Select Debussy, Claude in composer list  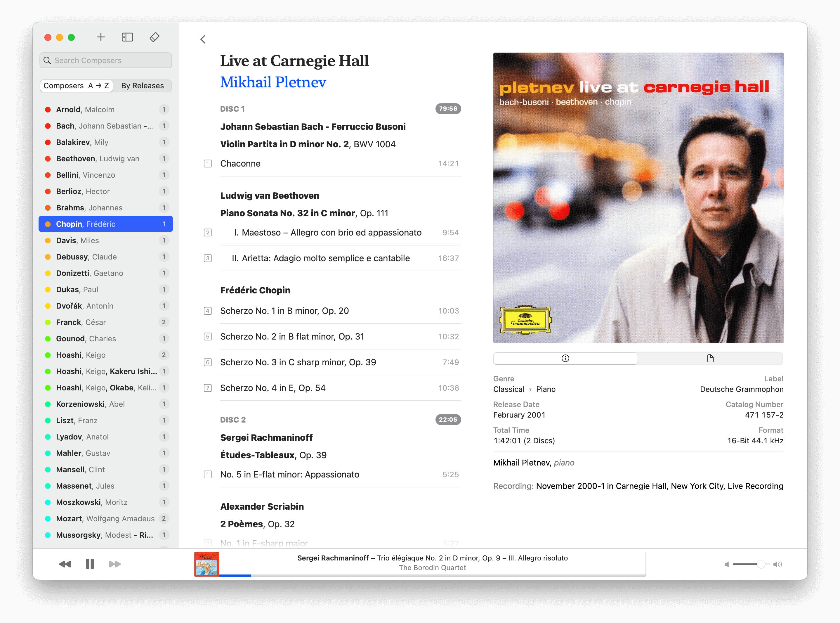(x=86, y=257)
